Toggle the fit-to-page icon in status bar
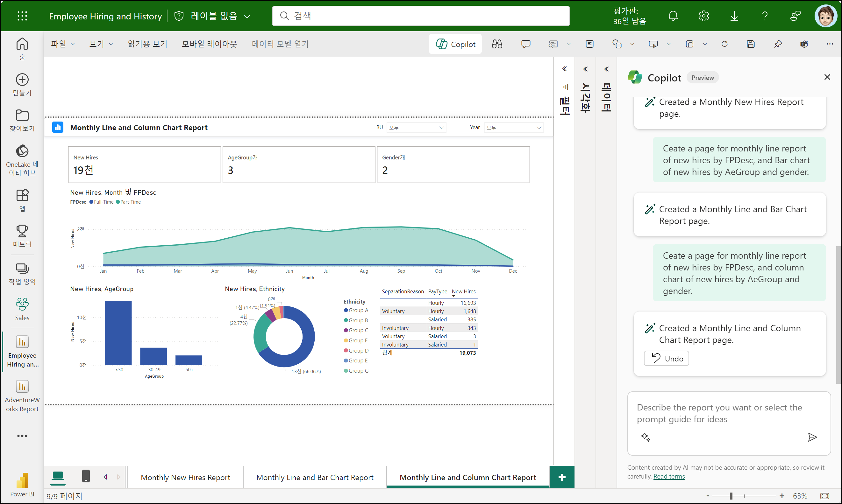842x504 pixels. (x=824, y=496)
